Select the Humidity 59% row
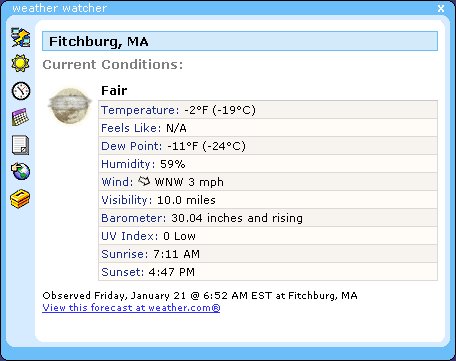456x361 pixels. 268,164
